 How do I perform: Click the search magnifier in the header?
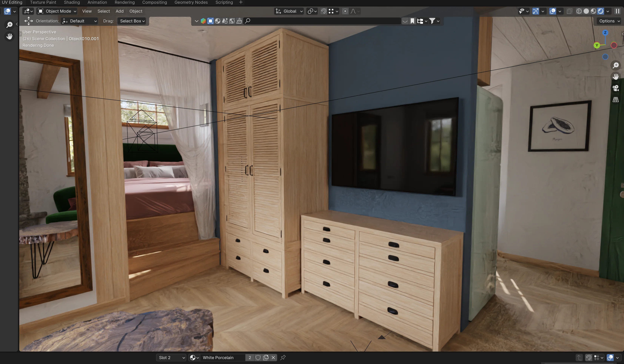click(247, 21)
